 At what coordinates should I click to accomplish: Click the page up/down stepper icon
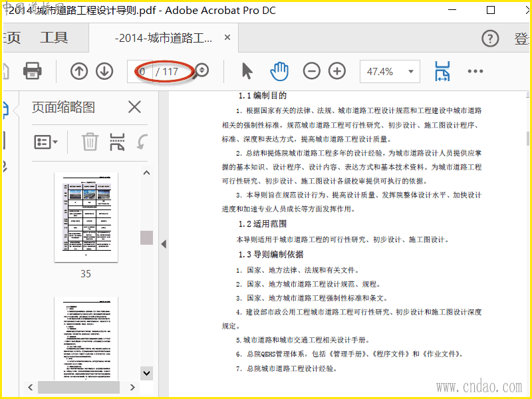pos(202,70)
